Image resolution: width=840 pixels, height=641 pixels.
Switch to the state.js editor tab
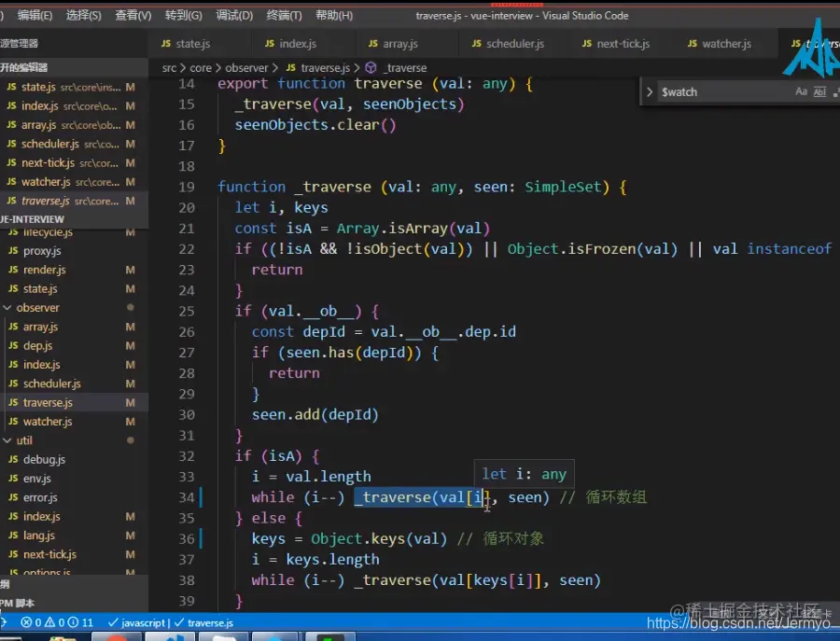pyautogui.click(x=199, y=44)
